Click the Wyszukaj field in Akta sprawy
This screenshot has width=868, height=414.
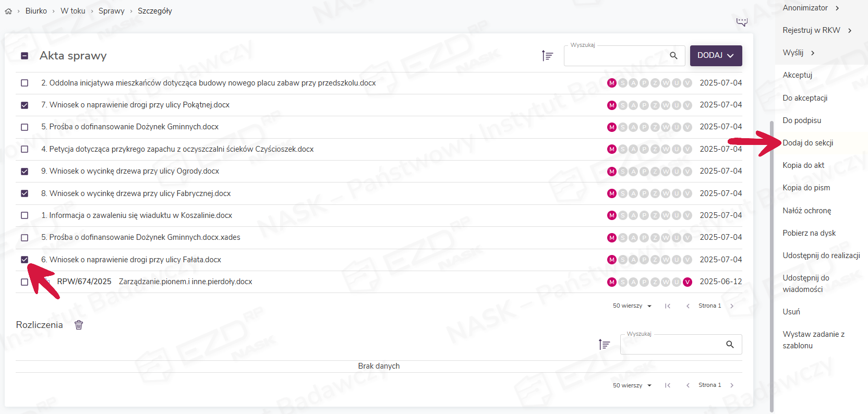coord(616,56)
